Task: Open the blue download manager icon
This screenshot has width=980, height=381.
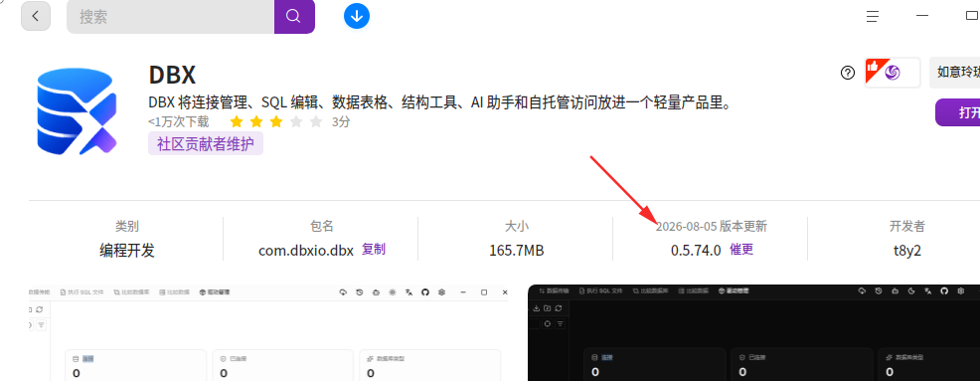Action: (x=357, y=16)
